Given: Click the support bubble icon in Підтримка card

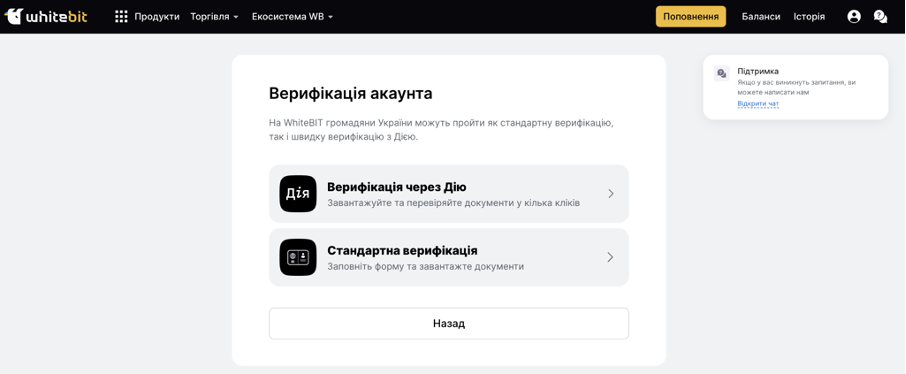Looking at the screenshot, I should (x=722, y=73).
